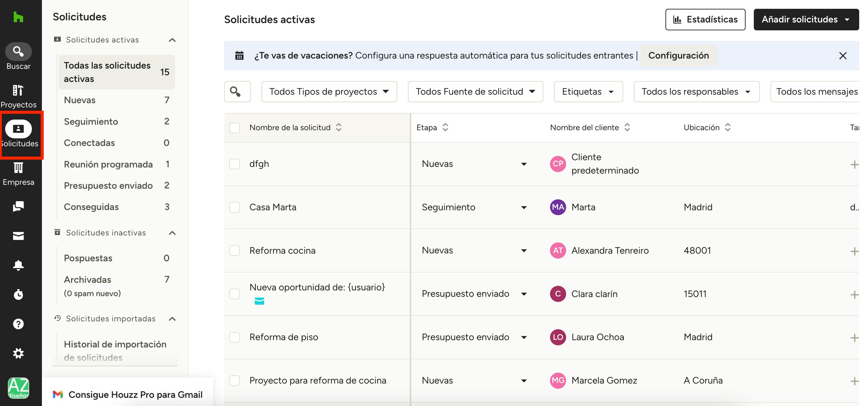This screenshot has width=868, height=406.
Task: Click the calendar icon in vacation banner
Action: 239,56
